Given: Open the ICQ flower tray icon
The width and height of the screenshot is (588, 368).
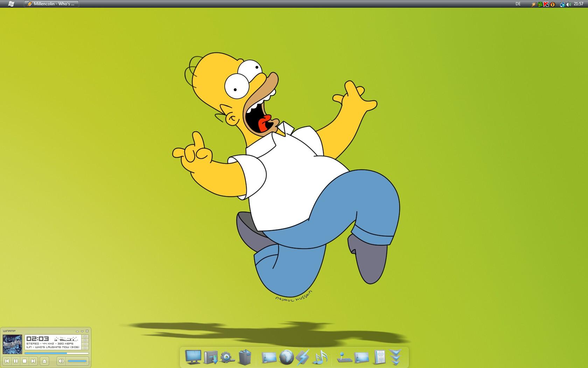Looking at the screenshot, I should click(x=540, y=4).
